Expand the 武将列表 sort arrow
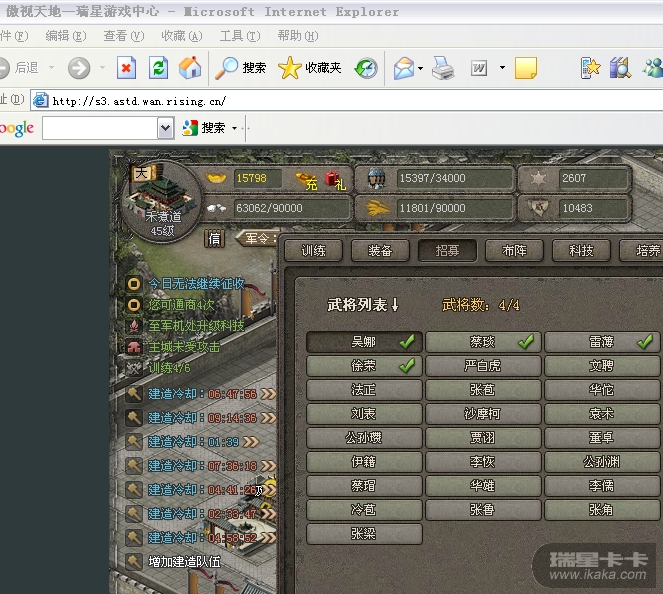The height and width of the screenshot is (594, 663). point(395,305)
